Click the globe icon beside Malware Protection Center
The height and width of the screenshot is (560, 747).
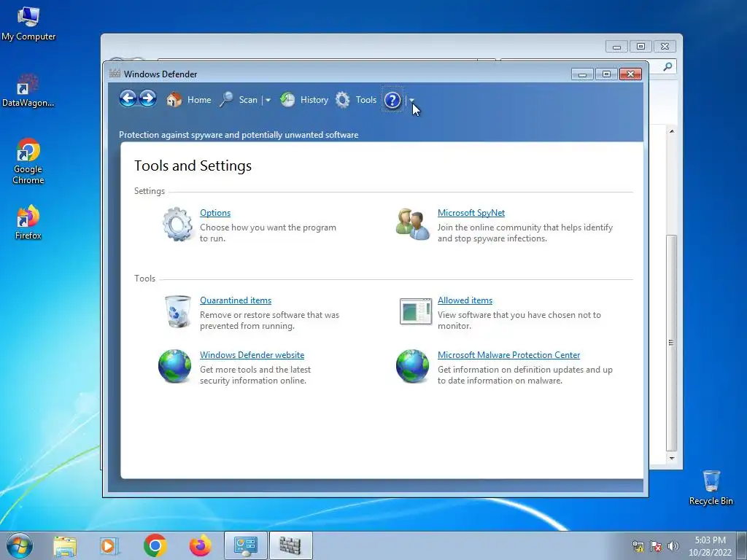click(x=413, y=366)
